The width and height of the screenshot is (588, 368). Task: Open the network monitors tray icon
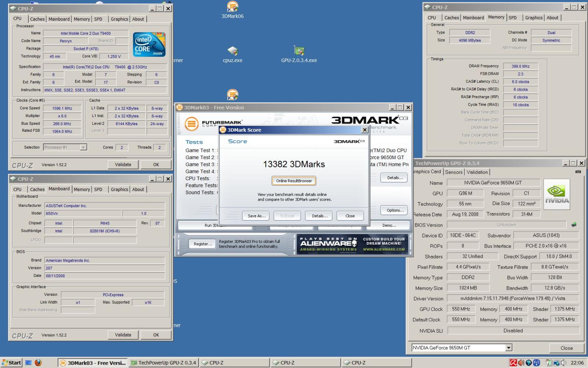[x=556, y=363]
